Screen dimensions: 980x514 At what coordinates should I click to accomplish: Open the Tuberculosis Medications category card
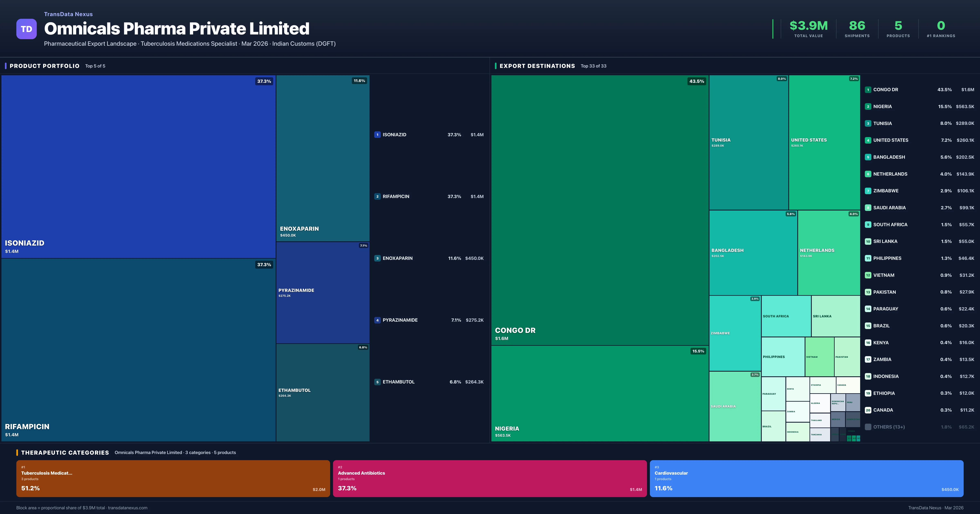pos(173,478)
